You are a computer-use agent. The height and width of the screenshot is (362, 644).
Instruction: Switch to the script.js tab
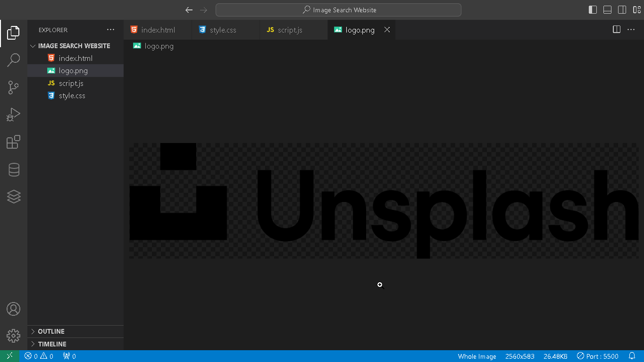[x=293, y=30]
